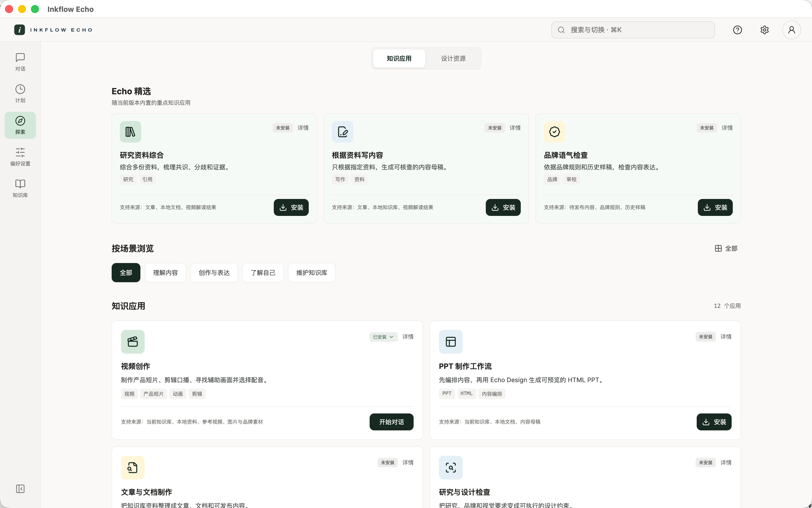Open 详情 for PPT 制作工作流
812x508 pixels.
coord(726,337)
